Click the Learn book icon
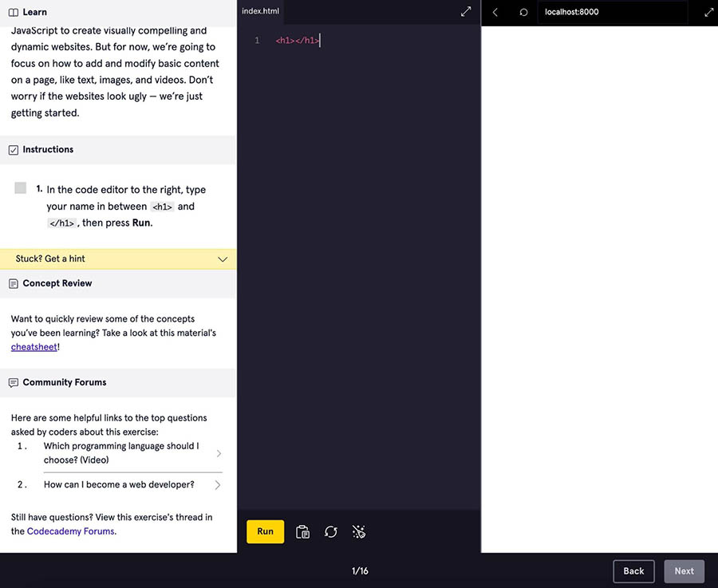This screenshot has width=718, height=588. pyautogui.click(x=13, y=12)
